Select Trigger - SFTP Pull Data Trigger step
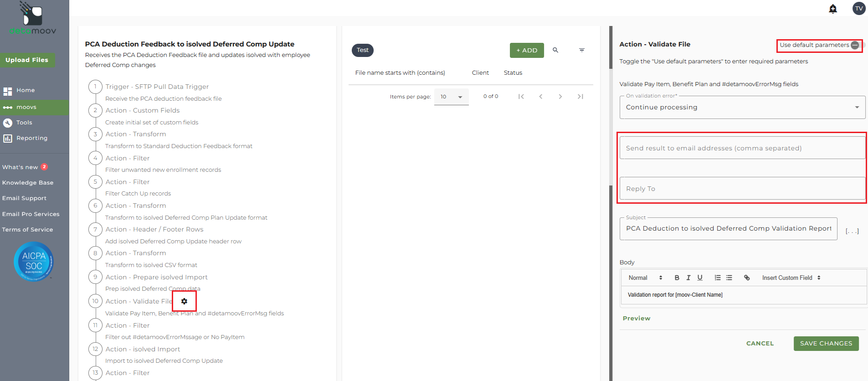 [157, 87]
